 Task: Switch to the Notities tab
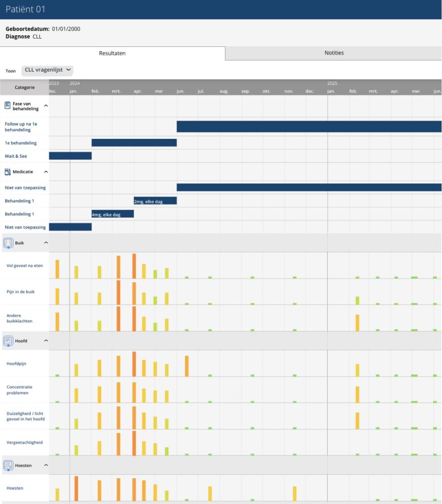[x=334, y=53]
